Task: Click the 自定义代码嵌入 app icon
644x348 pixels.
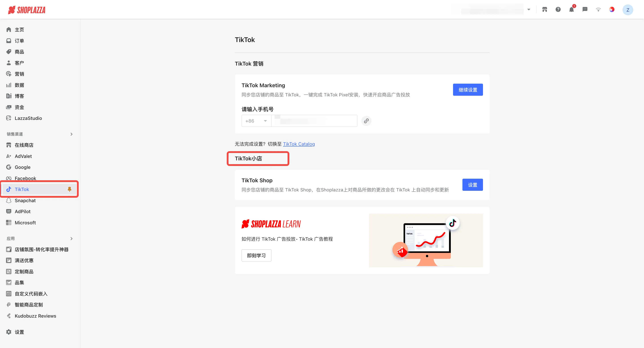Action: [9, 294]
